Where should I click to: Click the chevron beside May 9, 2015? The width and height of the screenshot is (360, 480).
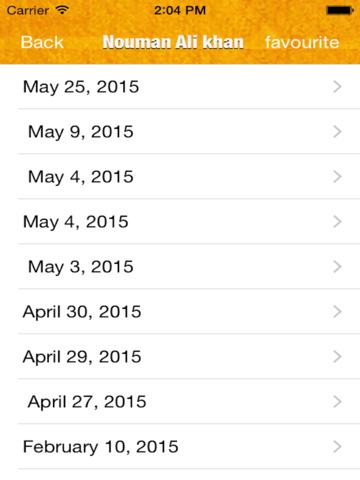coord(337,132)
